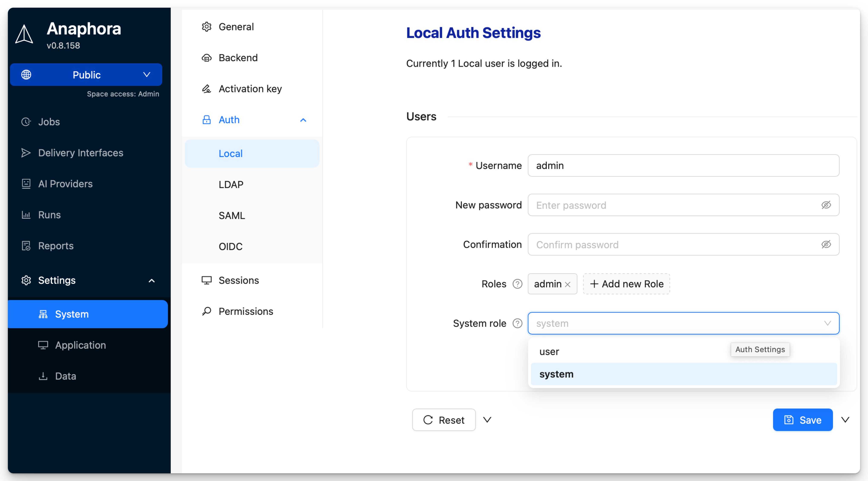Screen dimensions: 868x481
Task: Open the Sessions settings icon
Action: [207, 280]
